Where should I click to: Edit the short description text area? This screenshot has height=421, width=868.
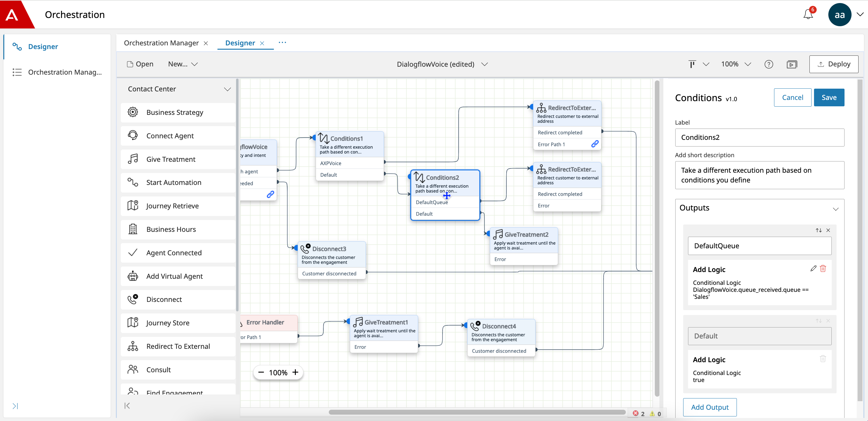(759, 175)
